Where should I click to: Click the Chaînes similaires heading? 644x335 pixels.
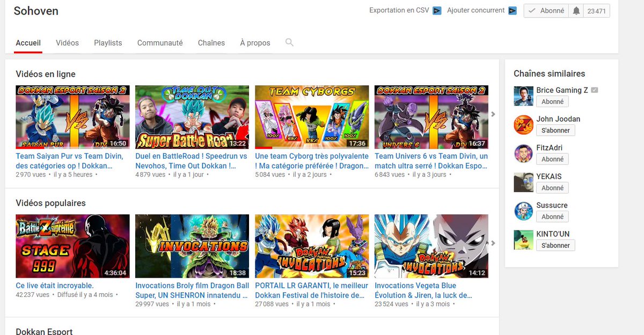point(550,73)
